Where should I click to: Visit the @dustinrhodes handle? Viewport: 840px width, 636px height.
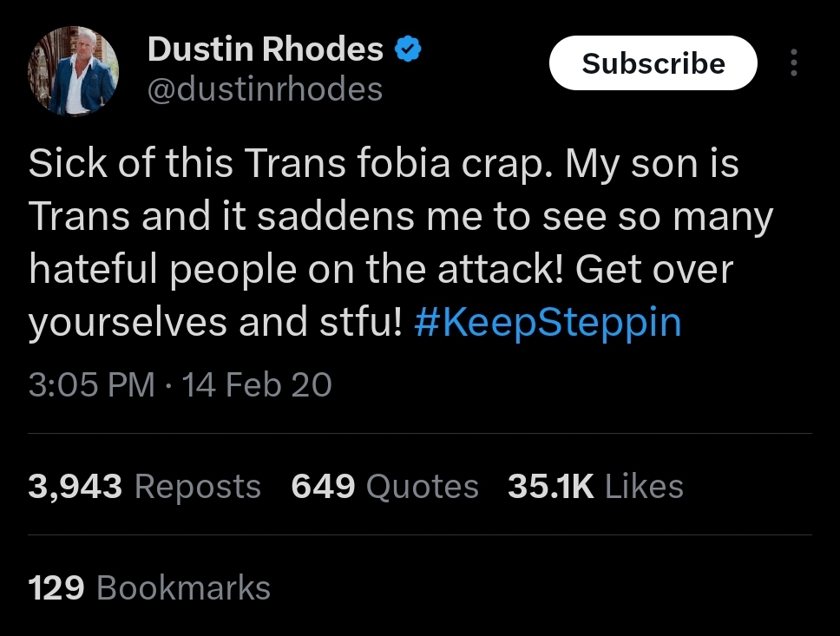pyautogui.click(x=266, y=89)
